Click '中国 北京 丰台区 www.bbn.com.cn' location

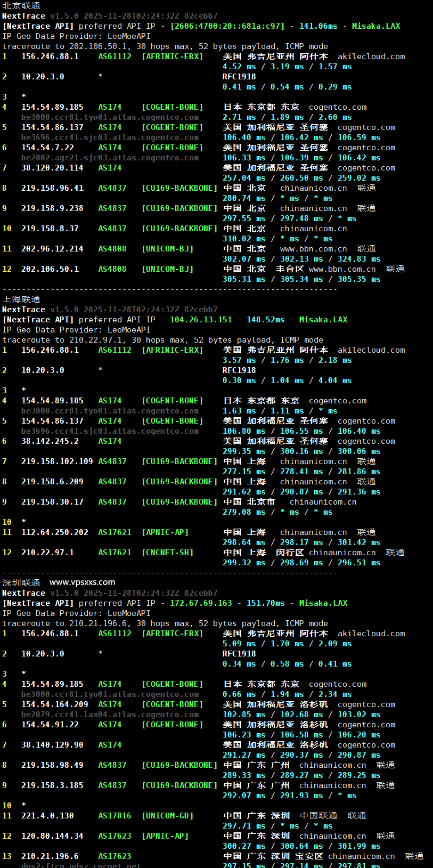(299, 269)
